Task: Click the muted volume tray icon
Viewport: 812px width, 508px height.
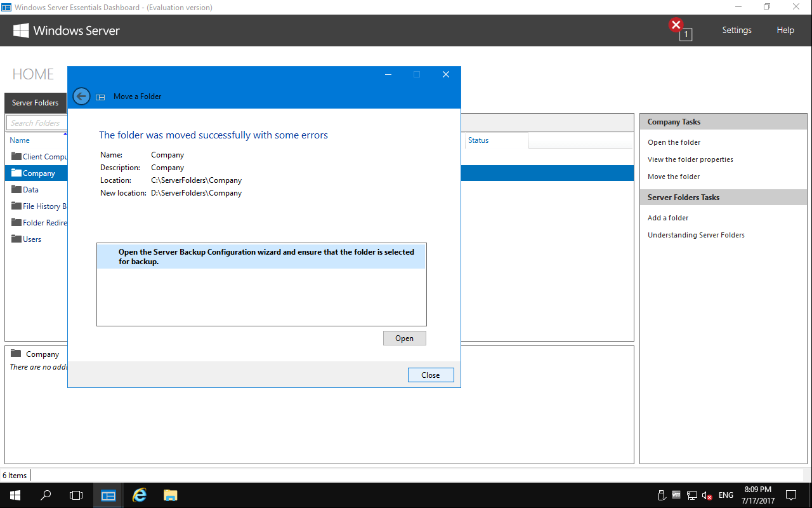Action: 707,495
